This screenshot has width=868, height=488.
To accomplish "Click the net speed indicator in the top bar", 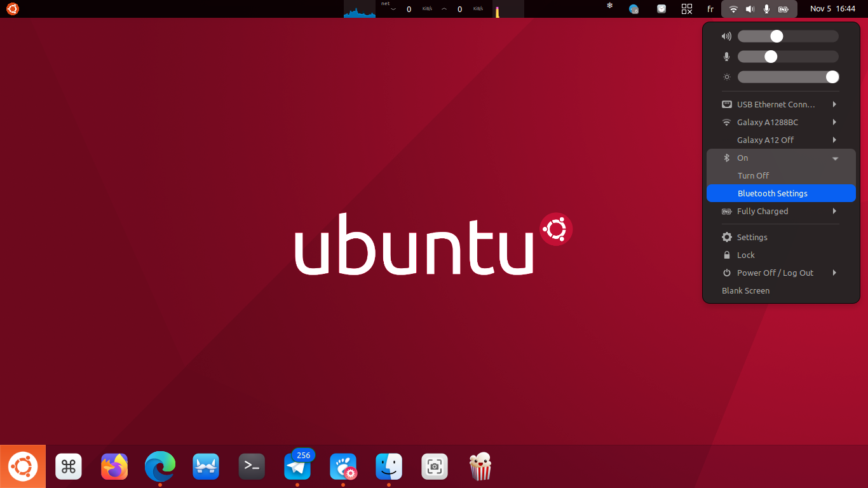I will point(434,9).
